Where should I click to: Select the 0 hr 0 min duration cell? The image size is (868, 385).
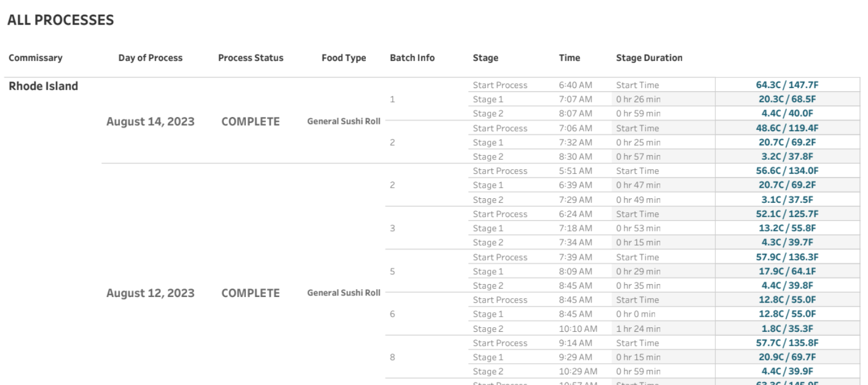point(636,314)
